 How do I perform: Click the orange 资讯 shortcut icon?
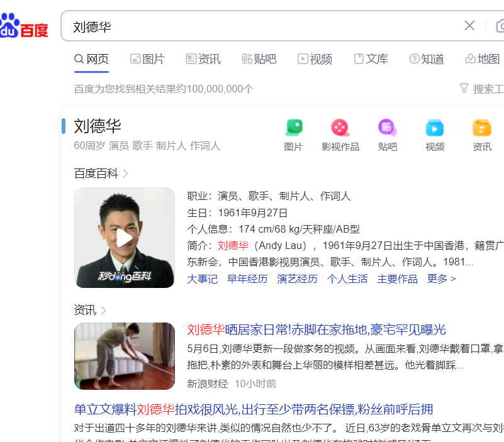tap(482, 128)
